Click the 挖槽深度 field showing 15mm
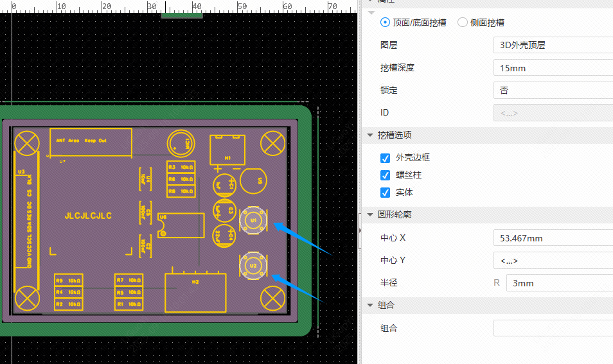The image size is (613, 364). pyautogui.click(x=553, y=68)
